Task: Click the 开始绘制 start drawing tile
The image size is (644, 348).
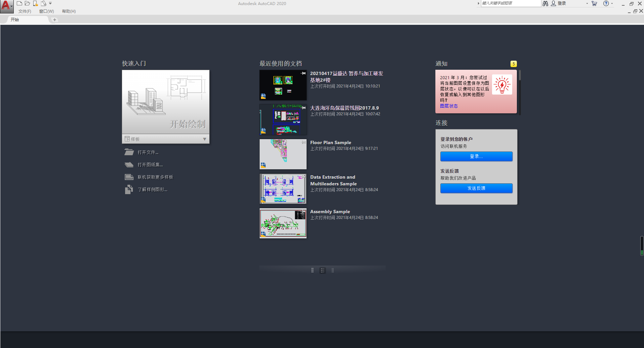Action: pyautogui.click(x=166, y=102)
